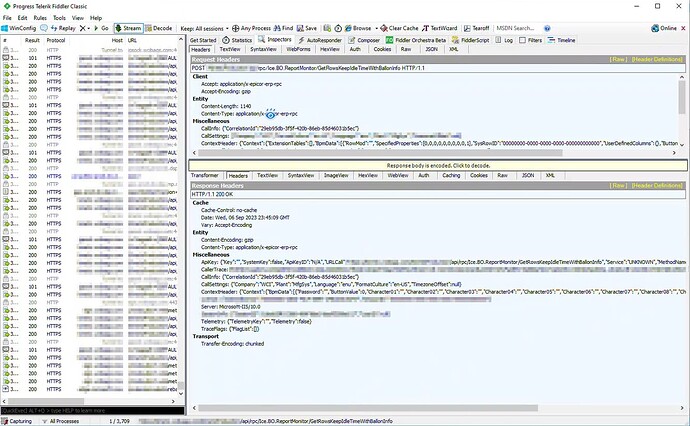Open WinConfig from the toolbar
Image resolution: width=690 pixels, height=426 pixels.
tap(19, 28)
